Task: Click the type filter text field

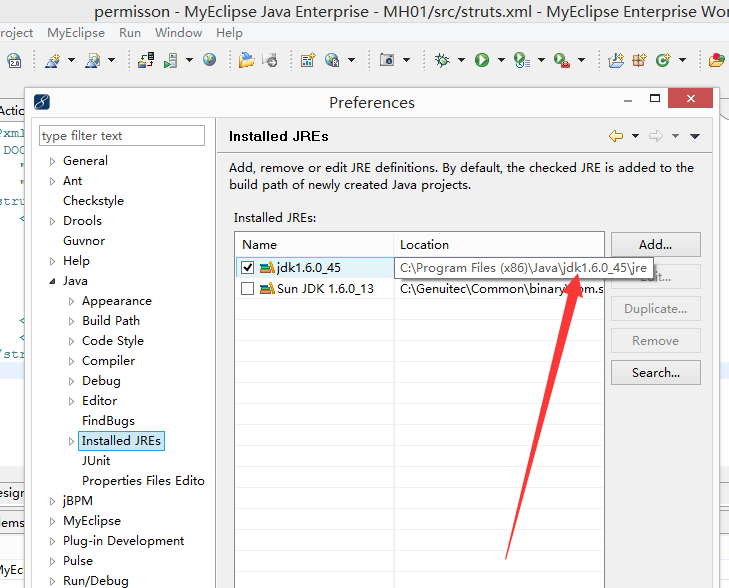Action: click(x=121, y=136)
